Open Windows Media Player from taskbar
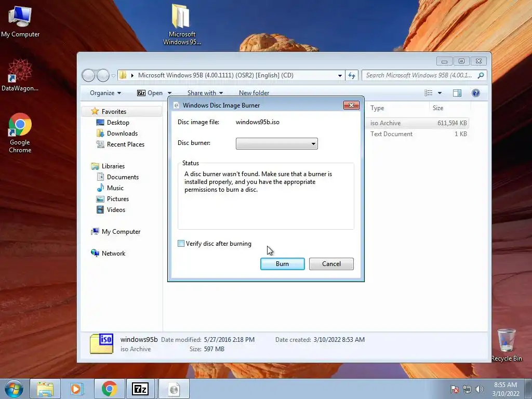The width and height of the screenshot is (532, 399). coord(76,389)
